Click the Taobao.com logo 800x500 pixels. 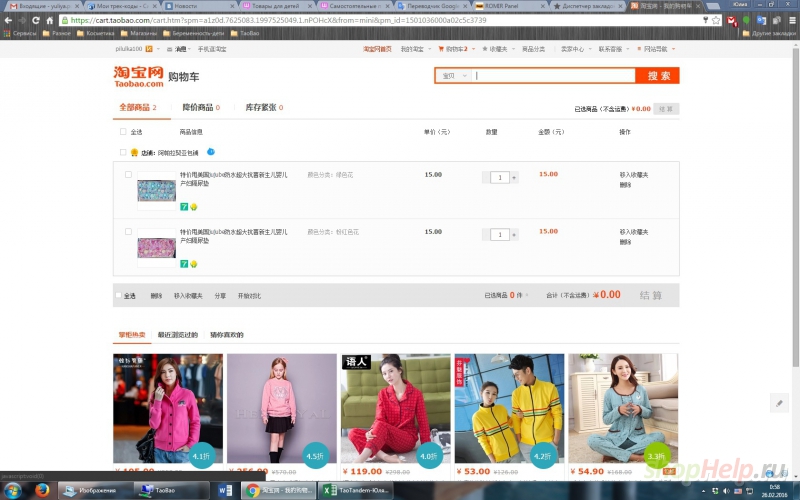(138, 77)
